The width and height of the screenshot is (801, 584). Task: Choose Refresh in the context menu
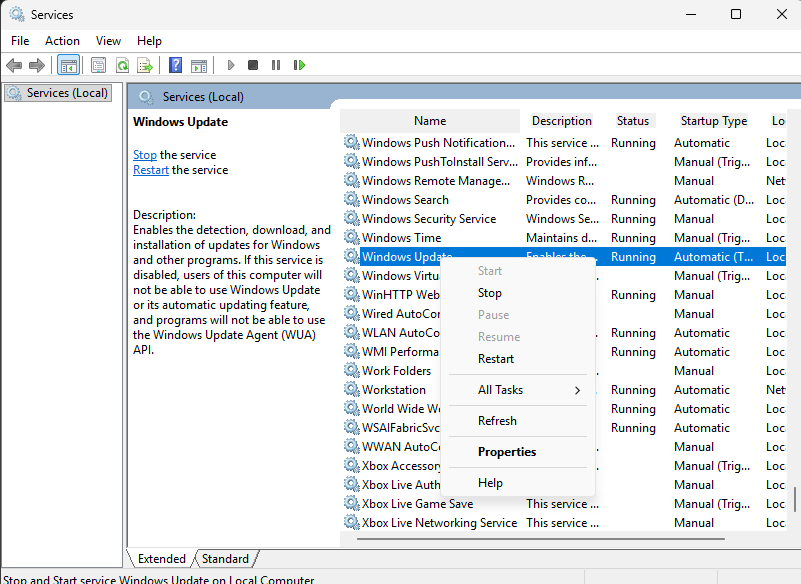[x=518, y=421]
